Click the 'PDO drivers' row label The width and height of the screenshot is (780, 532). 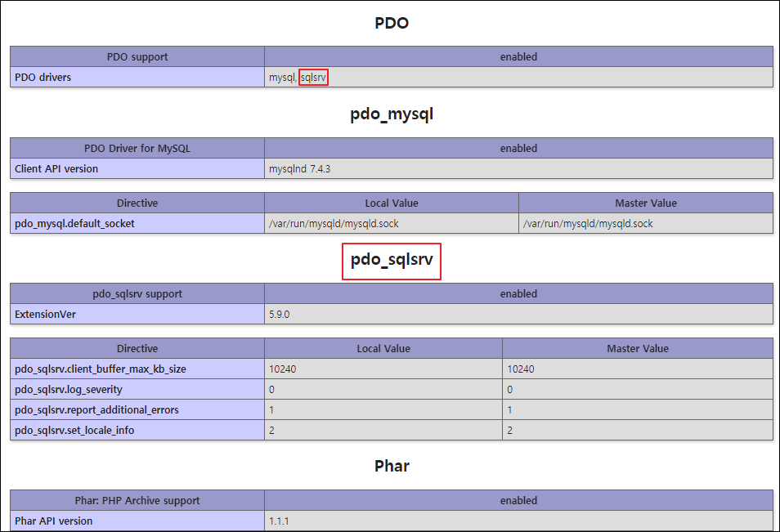coord(43,77)
